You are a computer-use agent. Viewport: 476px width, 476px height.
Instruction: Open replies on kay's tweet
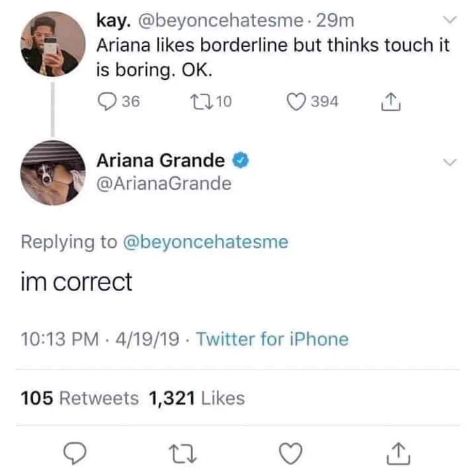pos(107,101)
